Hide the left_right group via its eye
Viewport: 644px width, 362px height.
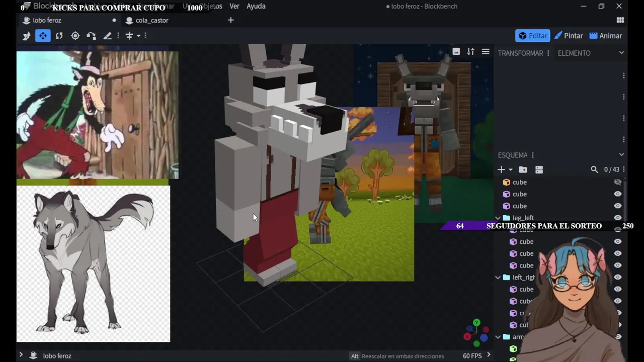[x=618, y=277]
